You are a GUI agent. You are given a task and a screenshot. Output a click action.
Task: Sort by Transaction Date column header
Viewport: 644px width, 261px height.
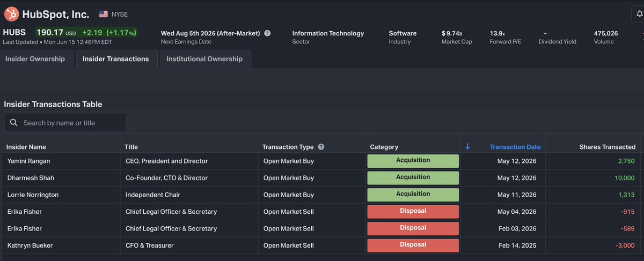pyautogui.click(x=515, y=147)
